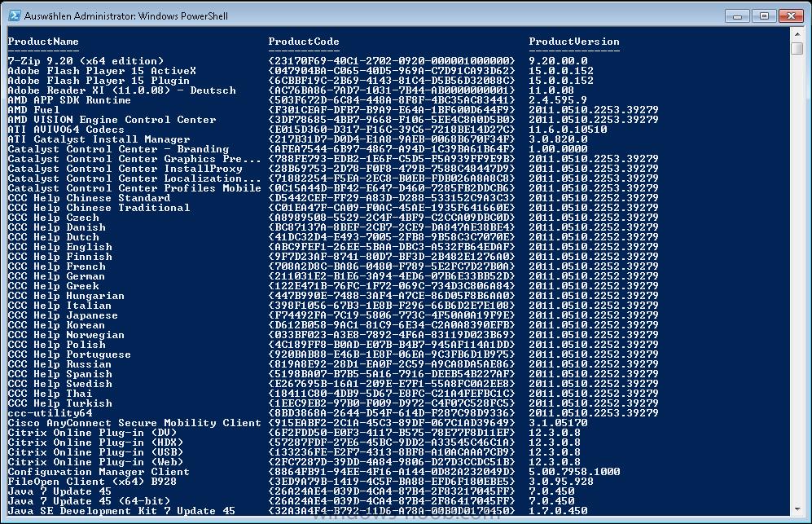Click the window title 'Administrator: Windows PowerShell'
Image resolution: width=812 pixels, height=524 pixels.
click(x=150, y=16)
